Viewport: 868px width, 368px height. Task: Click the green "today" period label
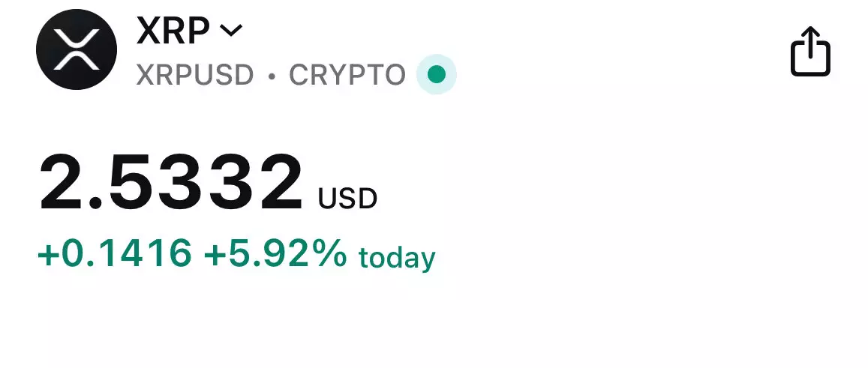tap(397, 257)
